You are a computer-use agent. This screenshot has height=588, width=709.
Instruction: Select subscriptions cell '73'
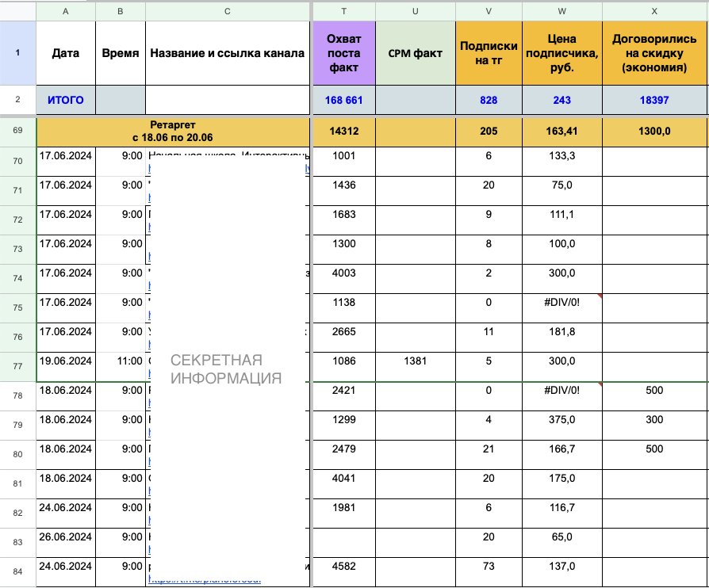489,572
